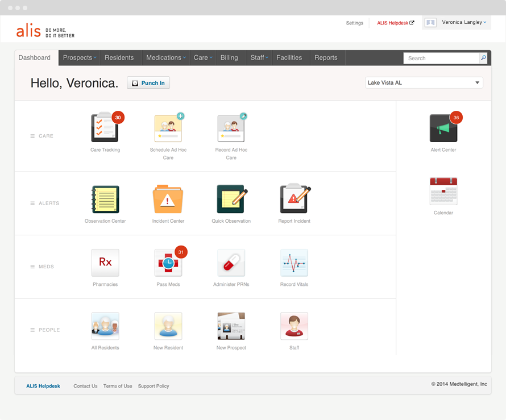The height and width of the screenshot is (420, 506).
Task: Open the Calendar icon
Action: 443,192
